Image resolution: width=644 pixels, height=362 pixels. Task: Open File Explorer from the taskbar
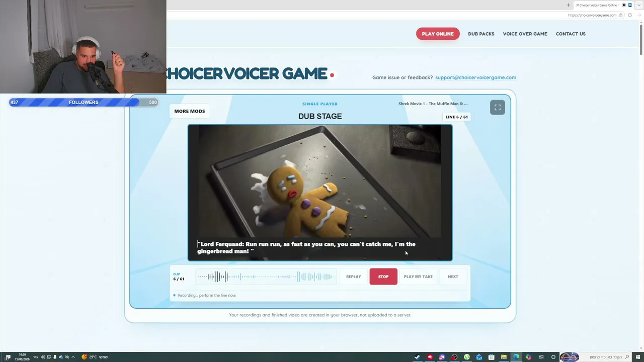[504, 357]
